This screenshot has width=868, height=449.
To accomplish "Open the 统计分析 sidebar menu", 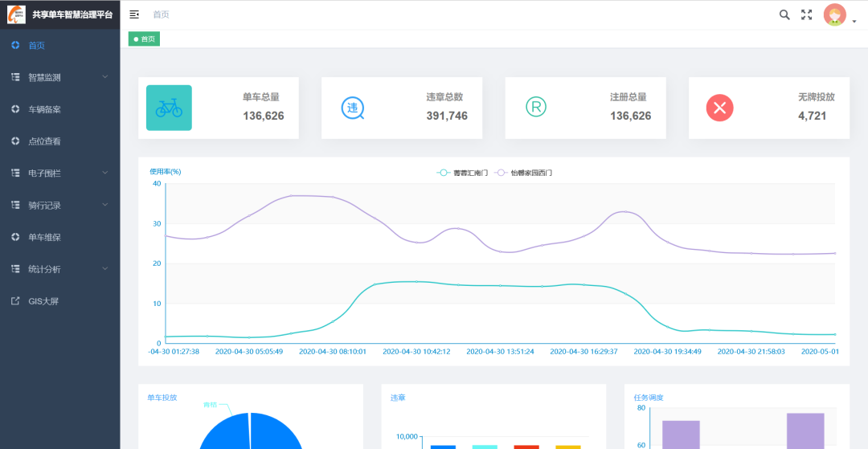I will coord(59,269).
